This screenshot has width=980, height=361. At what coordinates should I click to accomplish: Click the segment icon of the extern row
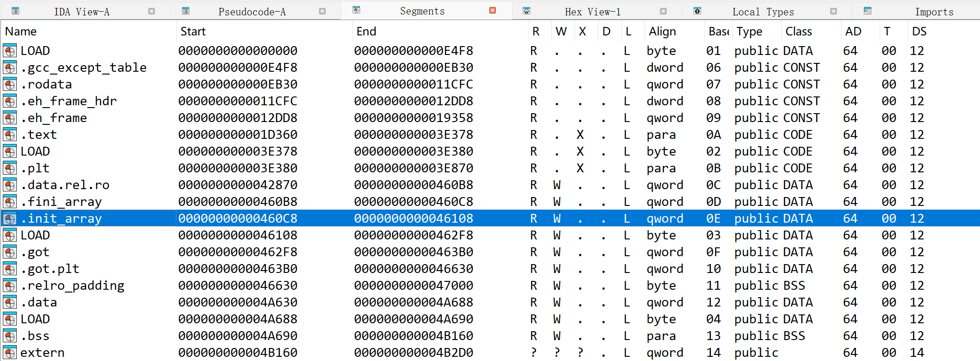pos(10,353)
